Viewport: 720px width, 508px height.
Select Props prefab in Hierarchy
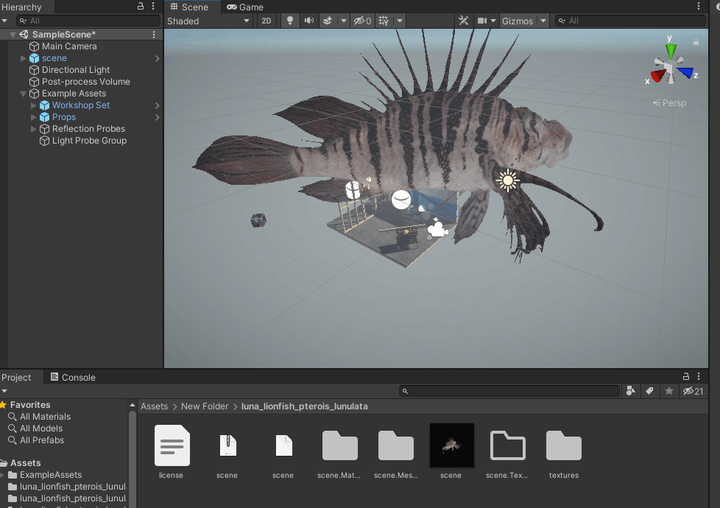coord(64,117)
